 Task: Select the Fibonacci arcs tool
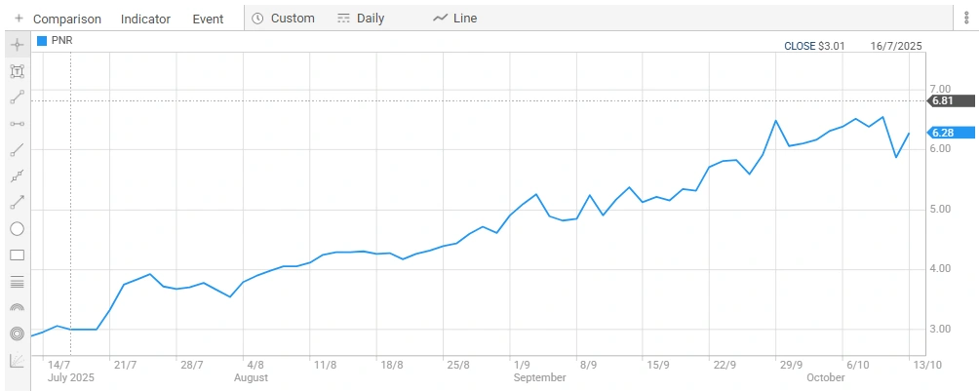click(17, 308)
